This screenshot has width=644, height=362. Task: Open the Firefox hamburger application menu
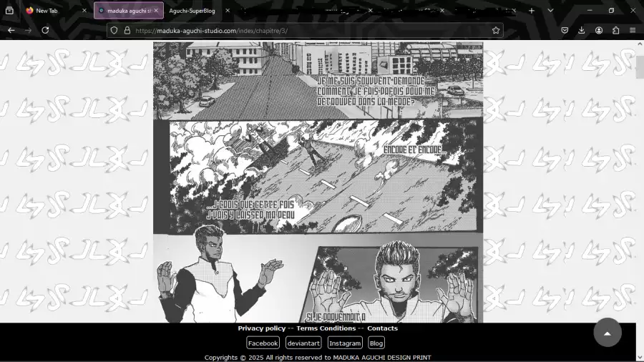tap(633, 31)
